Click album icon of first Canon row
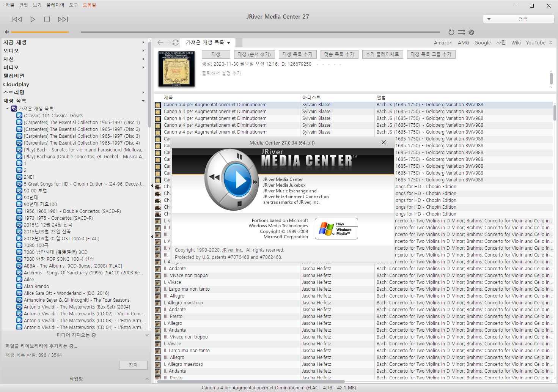 pos(158,105)
